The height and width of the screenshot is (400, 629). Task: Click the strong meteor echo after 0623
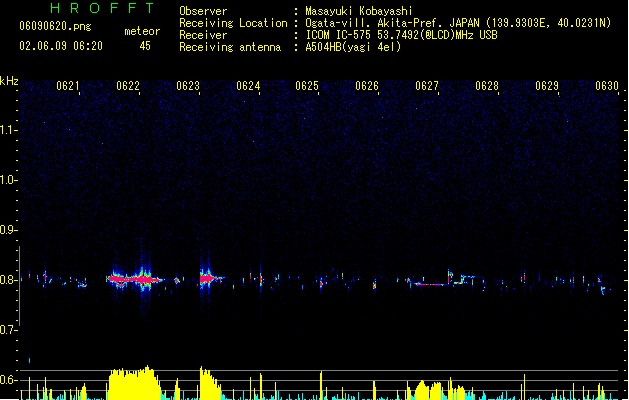pyautogui.click(x=211, y=278)
